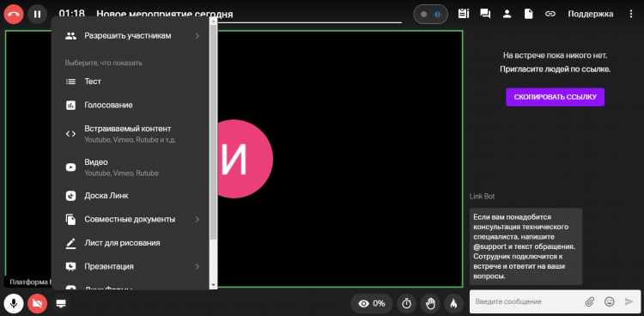Click the СКОПИРОВАТЬ ССЫЛКУ button
This screenshot has width=644, height=316.
coord(555,97)
